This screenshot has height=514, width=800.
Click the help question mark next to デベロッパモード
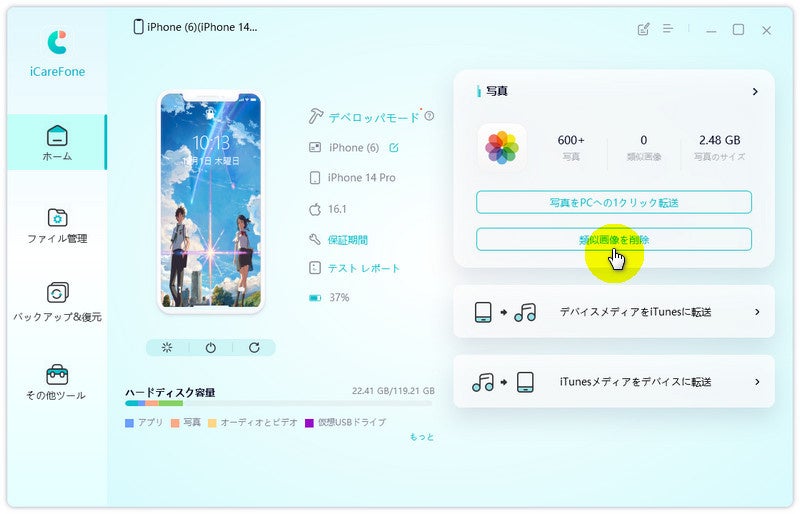pyautogui.click(x=429, y=116)
